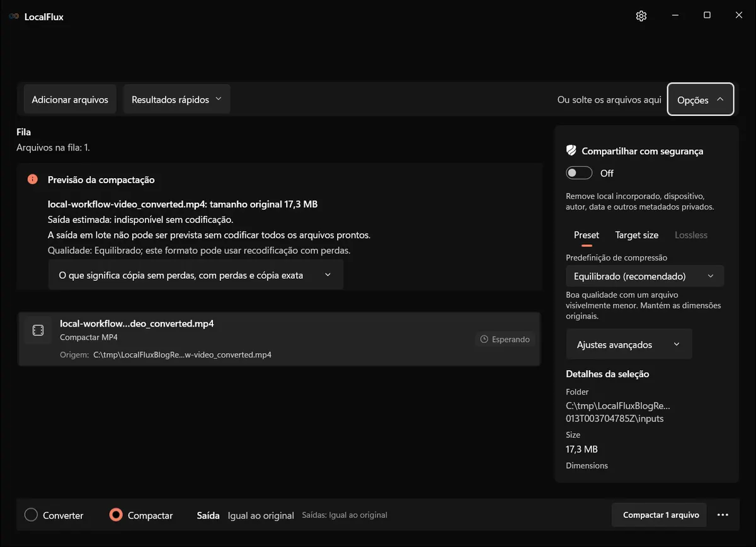Click the LocalFlux infinity logo
This screenshot has height=547, width=756.
pos(14,16)
